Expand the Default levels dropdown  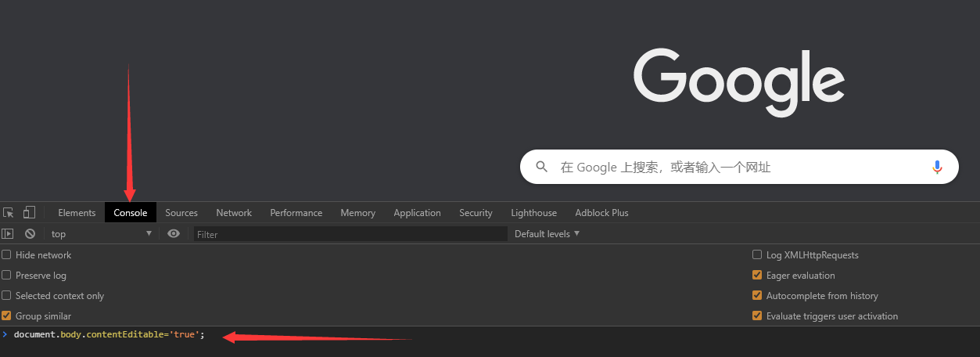(547, 234)
